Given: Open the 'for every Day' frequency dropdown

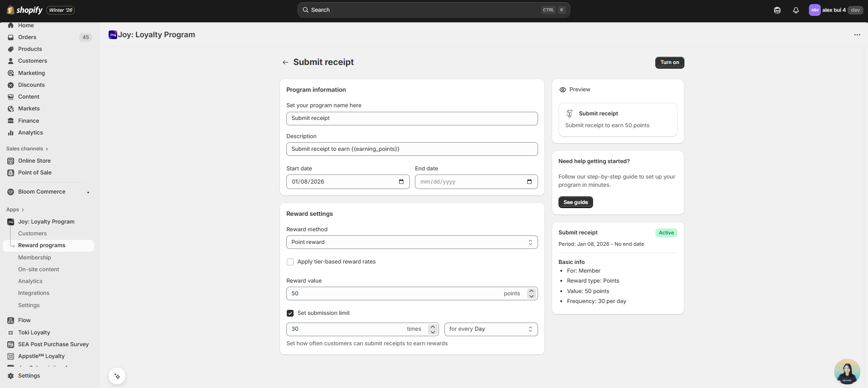Looking at the screenshot, I should (491, 329).
